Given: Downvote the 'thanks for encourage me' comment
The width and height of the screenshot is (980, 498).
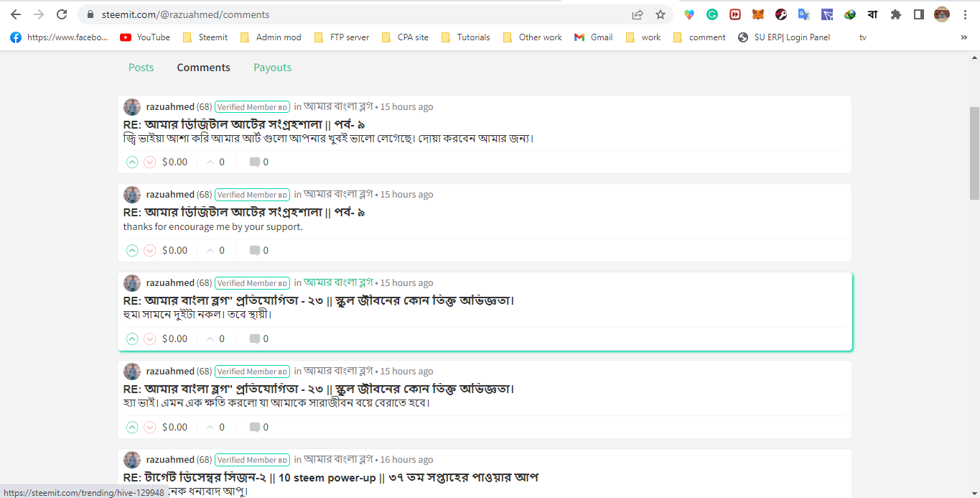Looking at the screenshot, I should (150, 251).
